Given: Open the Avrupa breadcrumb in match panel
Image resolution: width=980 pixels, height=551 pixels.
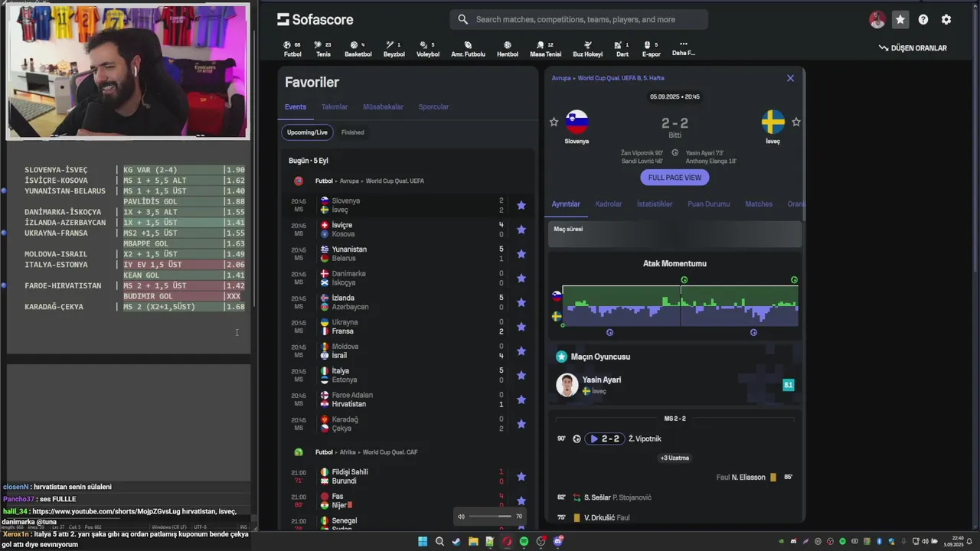Looking at the screenshot, I should pos(561,78).
